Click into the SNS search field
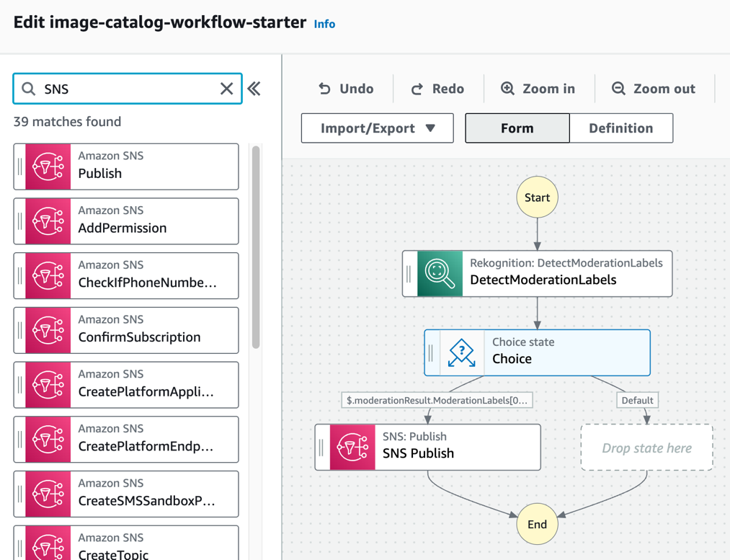The height and width of the screenshot is (560, 730). coord(128,89)
